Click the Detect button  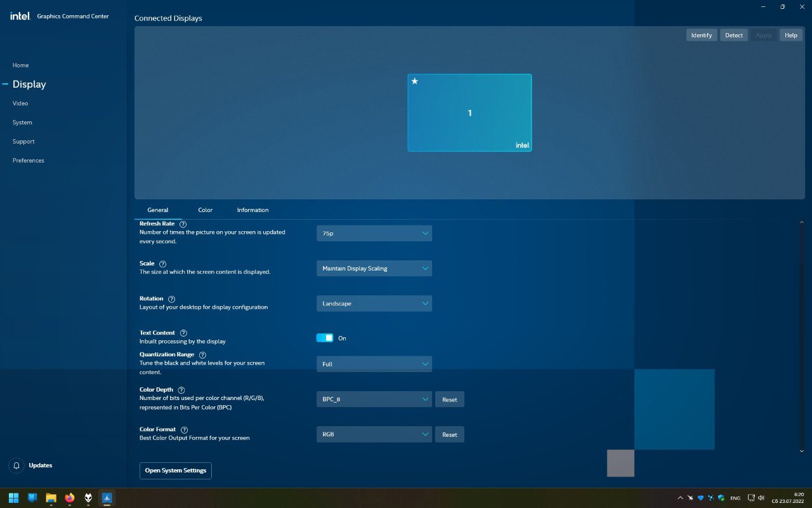click(734, 35)
